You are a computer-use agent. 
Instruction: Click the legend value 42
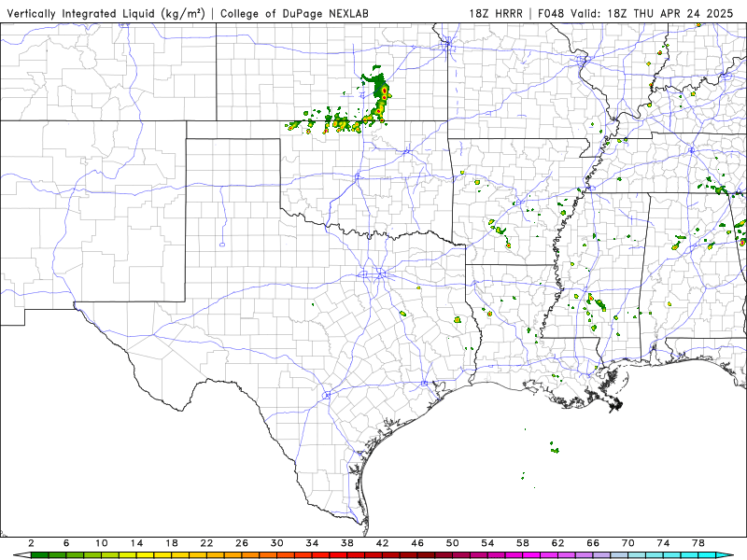(382, 543)
